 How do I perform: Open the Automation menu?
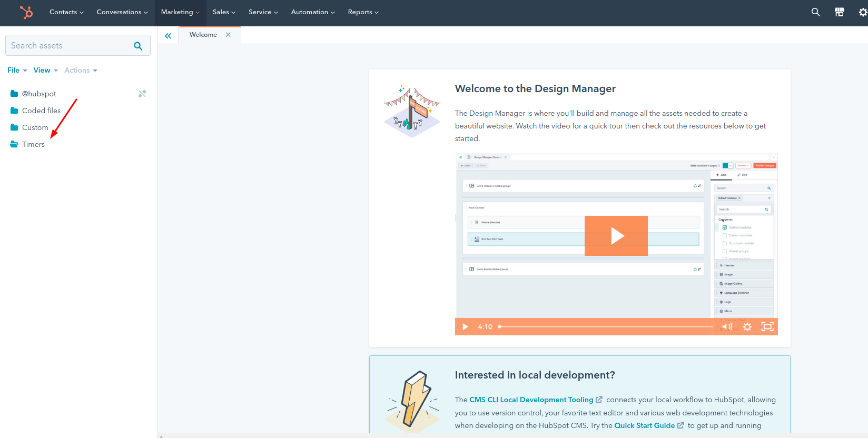pos(313,12)
